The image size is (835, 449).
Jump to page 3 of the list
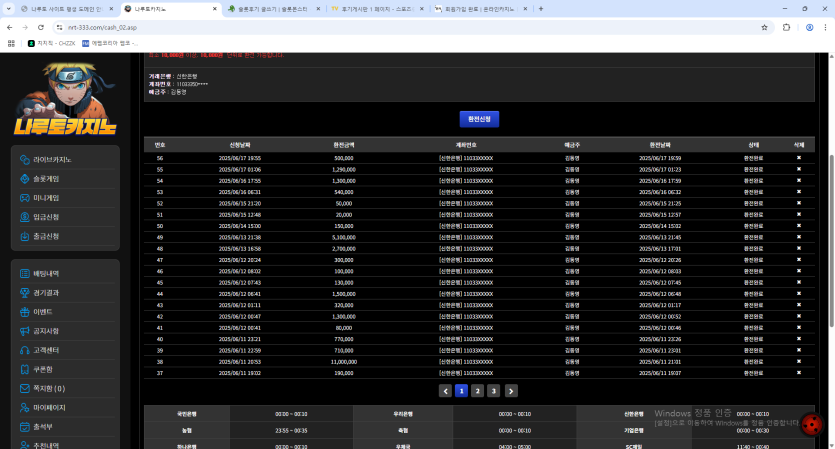tap(494, 391)
